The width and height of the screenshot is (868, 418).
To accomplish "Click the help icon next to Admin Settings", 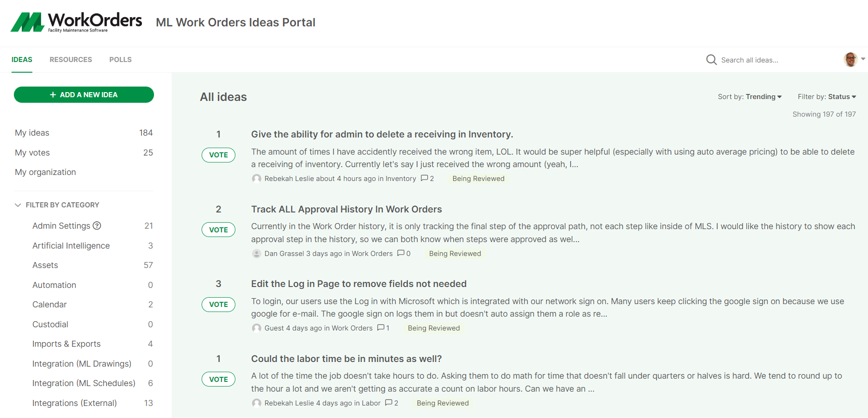I will click(x=97, y=225).
